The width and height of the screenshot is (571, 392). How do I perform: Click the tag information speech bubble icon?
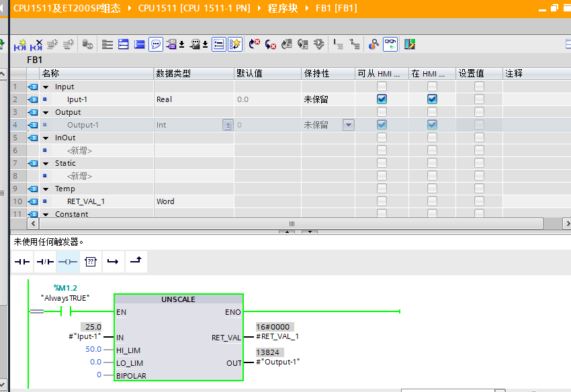coord(195,44)
